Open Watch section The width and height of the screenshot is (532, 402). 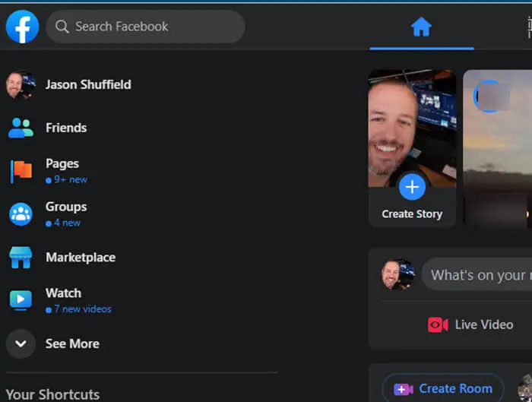(63, 293)
